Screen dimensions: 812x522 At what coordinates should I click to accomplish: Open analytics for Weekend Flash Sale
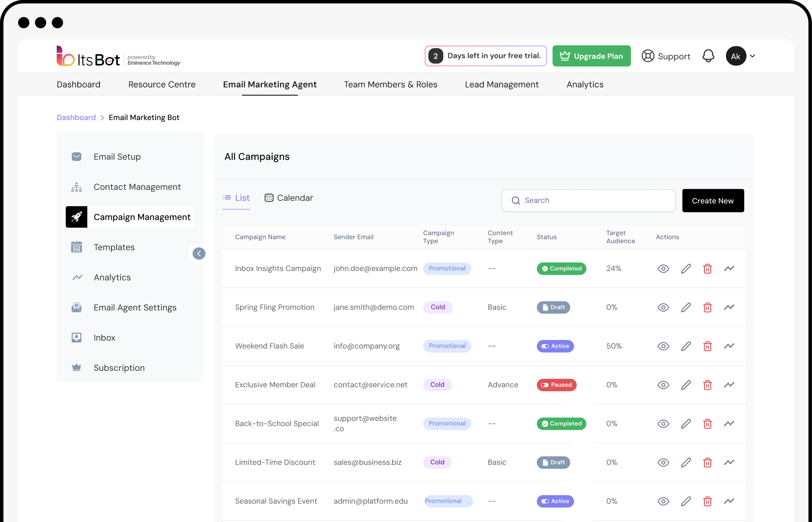(x=729, y=346)
